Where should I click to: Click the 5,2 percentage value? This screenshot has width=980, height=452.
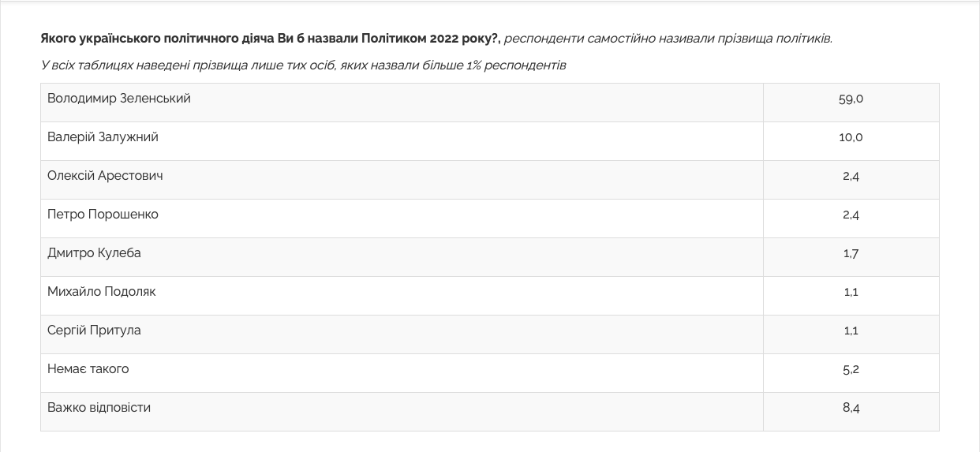[851, 369]
